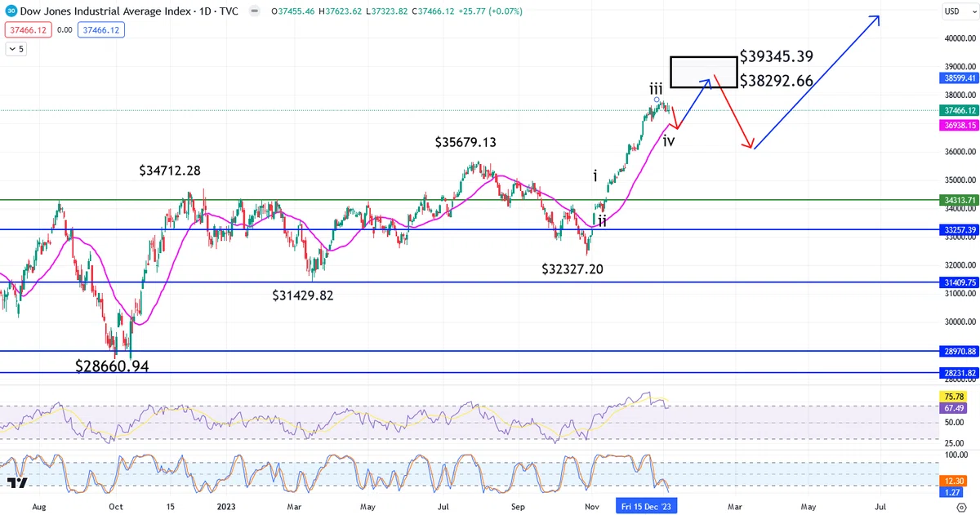Click the high value H37623.62
The height and width of the screenshot is (515, 980).
point(342,11)
